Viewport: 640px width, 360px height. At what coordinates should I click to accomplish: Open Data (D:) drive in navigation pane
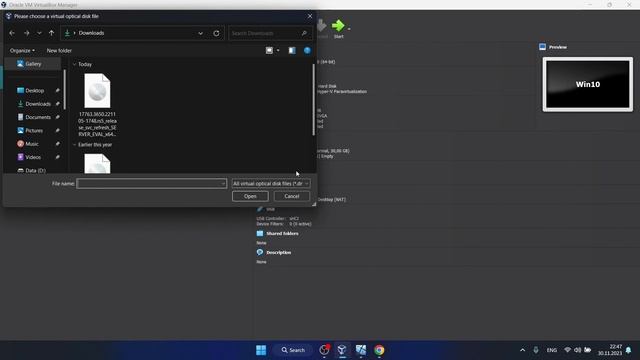click(x=35, y=171)
